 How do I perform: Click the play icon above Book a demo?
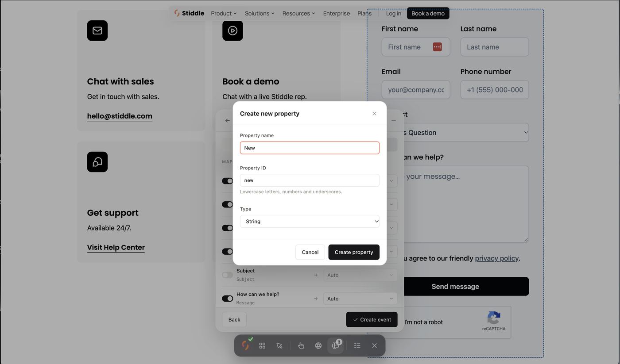coord(232,31)
